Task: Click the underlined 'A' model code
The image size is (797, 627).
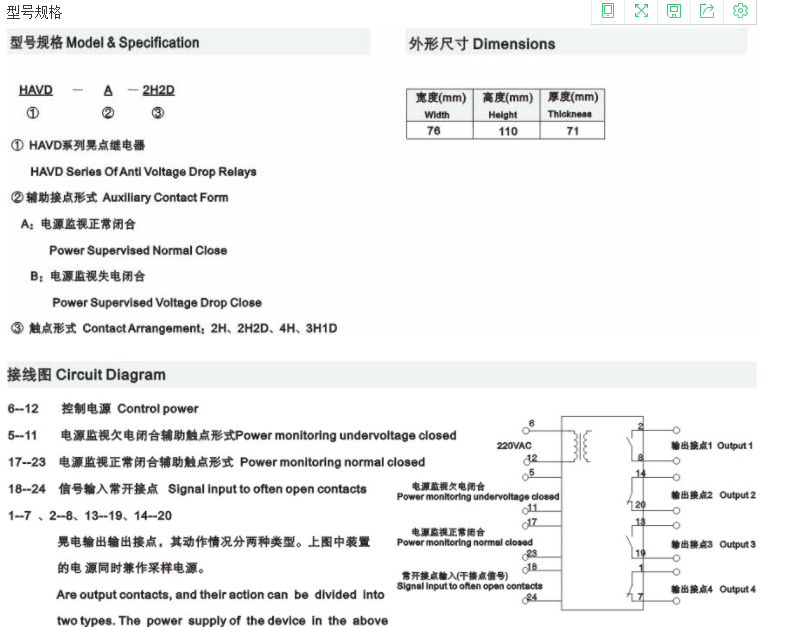Action: (x=108, y=90)
